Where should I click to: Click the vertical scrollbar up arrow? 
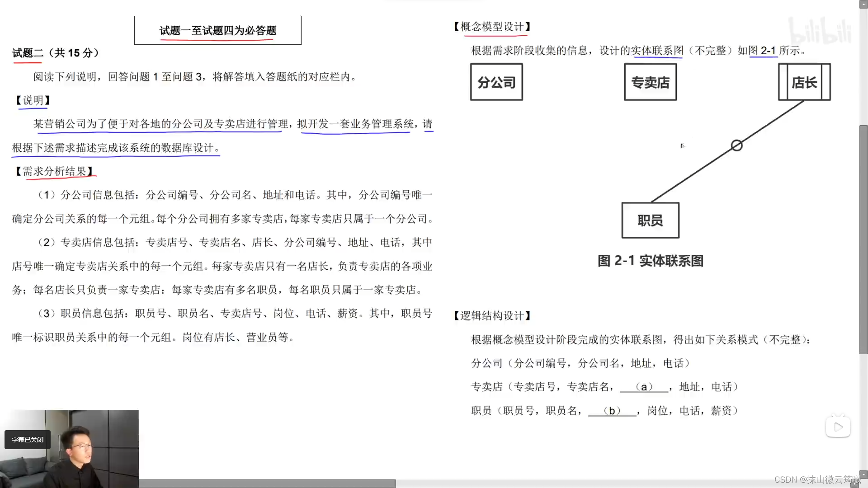click(863, 4)
